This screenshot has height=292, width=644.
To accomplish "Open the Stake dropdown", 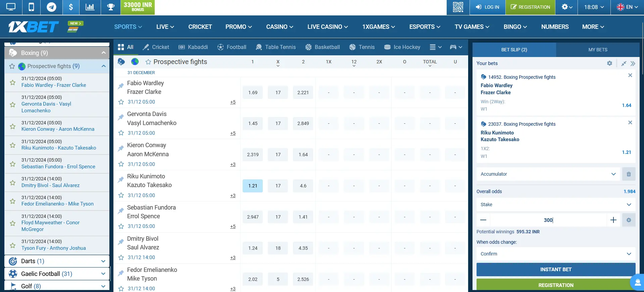I will pyautogui.click(x=556, y=205).
